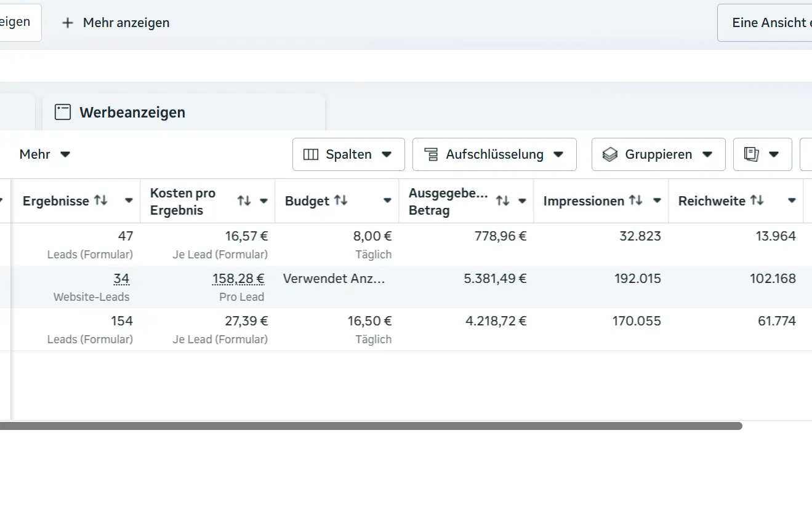Click the horizontal table scrollbar
The image size is (812, 505).
[x=371, y=426]
